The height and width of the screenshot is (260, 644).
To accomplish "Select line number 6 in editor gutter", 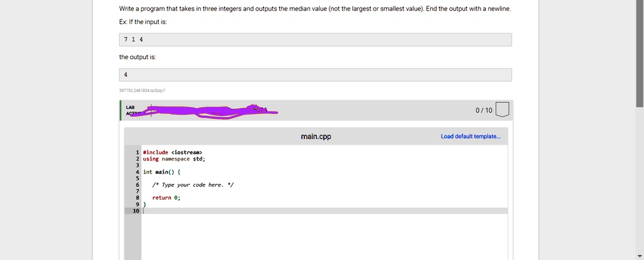I will point(138,185).
